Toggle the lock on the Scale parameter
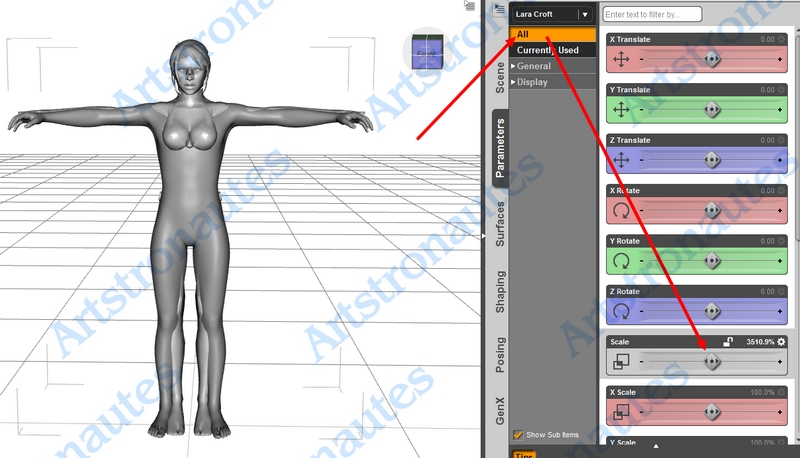800x458 pixels. [x=728, y=342]
